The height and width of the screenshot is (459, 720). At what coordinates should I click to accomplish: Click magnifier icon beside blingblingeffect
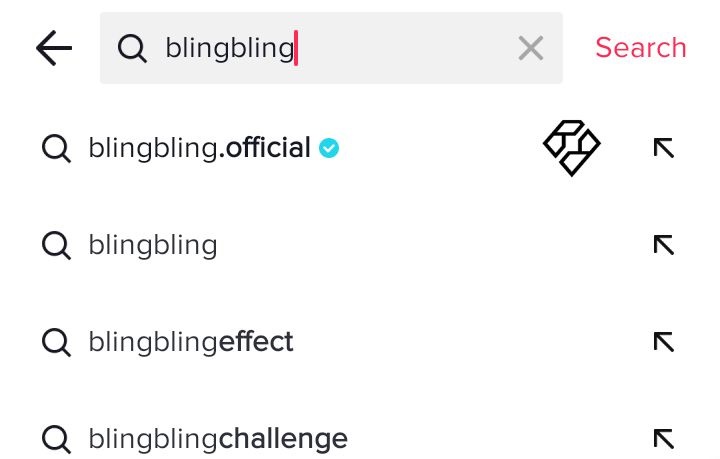[x=56, y=342]
